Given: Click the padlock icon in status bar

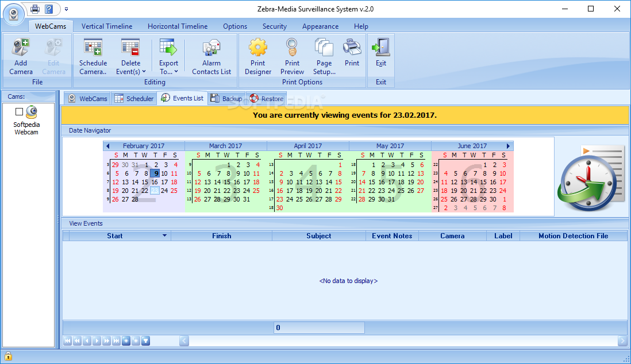Looking at the screenshot, I should click(8, 356).
